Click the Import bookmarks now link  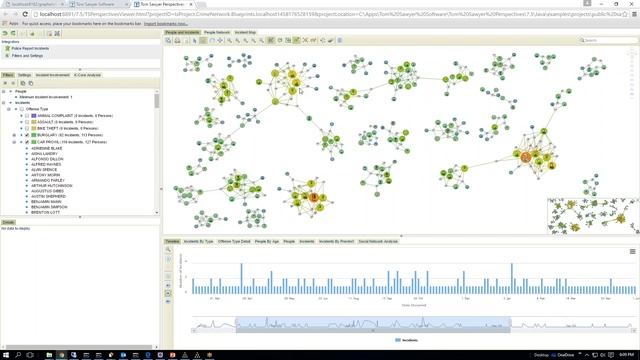coord(166,24)
